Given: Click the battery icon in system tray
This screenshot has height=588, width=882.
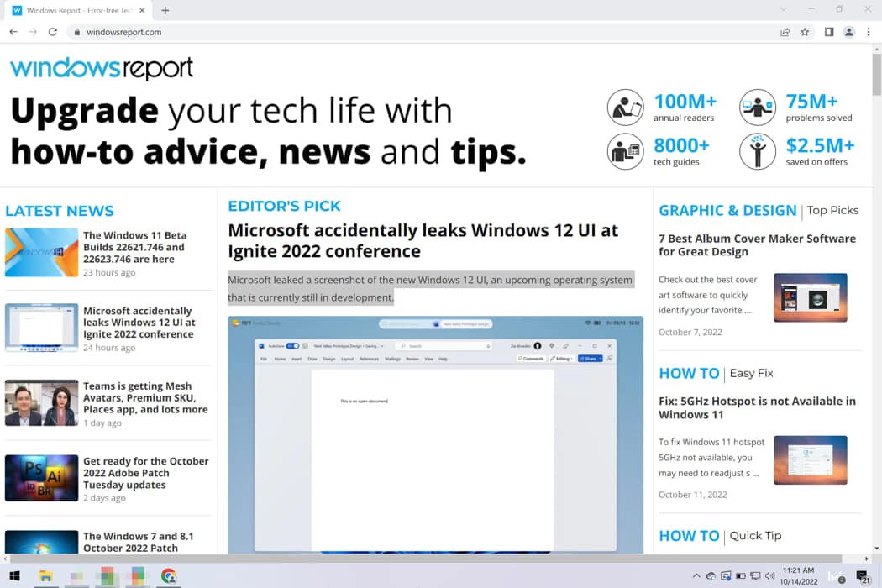Looking at the screenshot, I should coord(741,576).
